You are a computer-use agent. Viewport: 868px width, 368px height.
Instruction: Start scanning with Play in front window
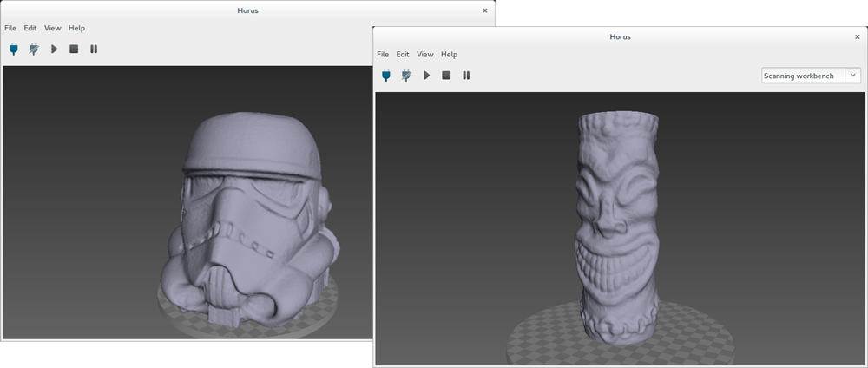point(427,76)
